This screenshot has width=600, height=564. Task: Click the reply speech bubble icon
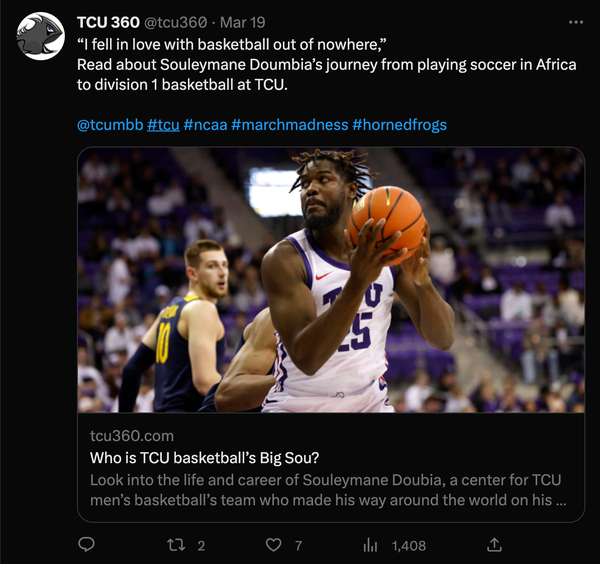point(87,545)
